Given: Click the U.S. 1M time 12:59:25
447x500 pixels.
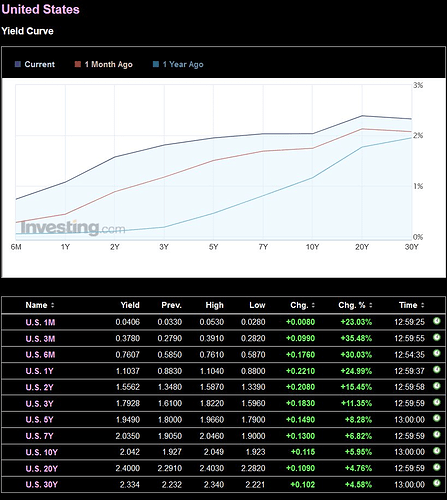Looking at the screenshot, I should point(409,322).
